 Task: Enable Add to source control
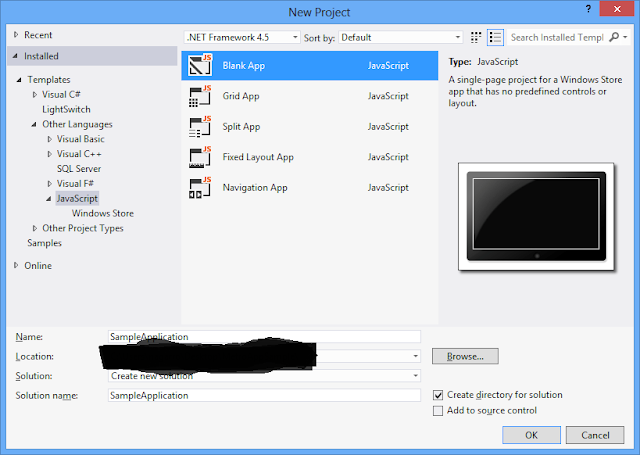coord(438,411)
